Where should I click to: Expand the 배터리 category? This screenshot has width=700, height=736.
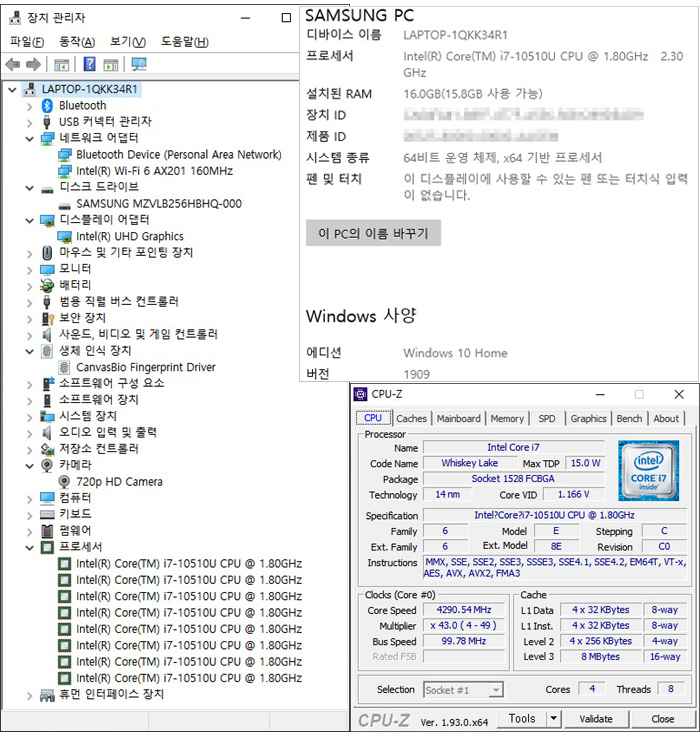coord(30,287)
